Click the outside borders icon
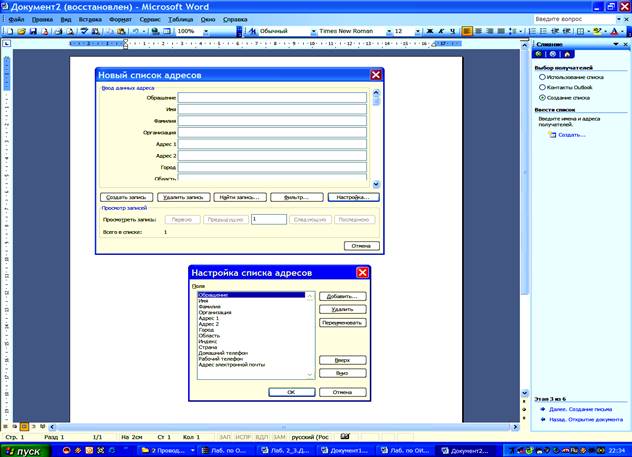Screen dimensions: 632x457 click(580, 31)
